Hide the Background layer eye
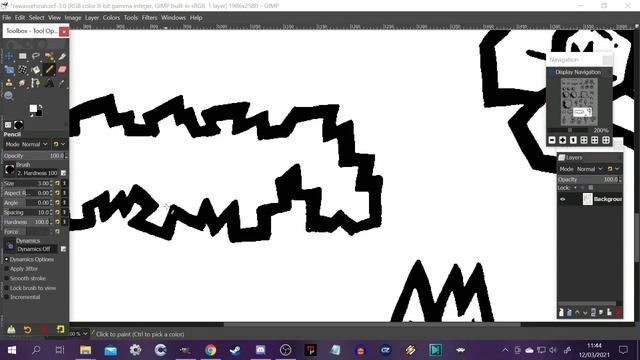Screen dimensions: 640x360 563,199
